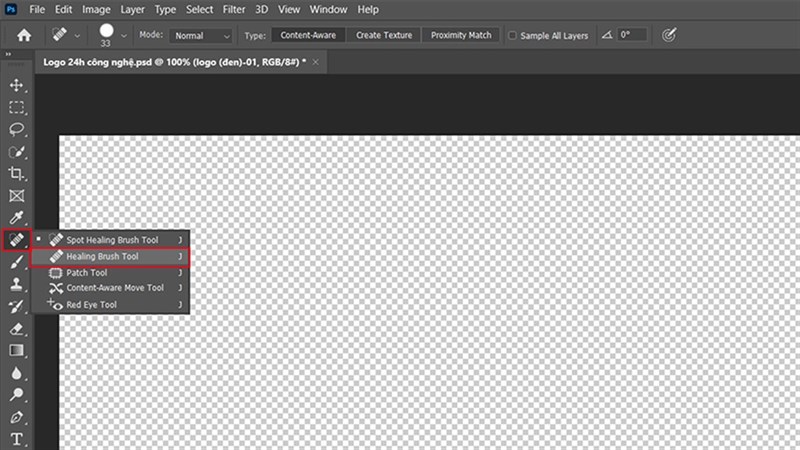
Task: Open the File menu
Action: [37, 9]
